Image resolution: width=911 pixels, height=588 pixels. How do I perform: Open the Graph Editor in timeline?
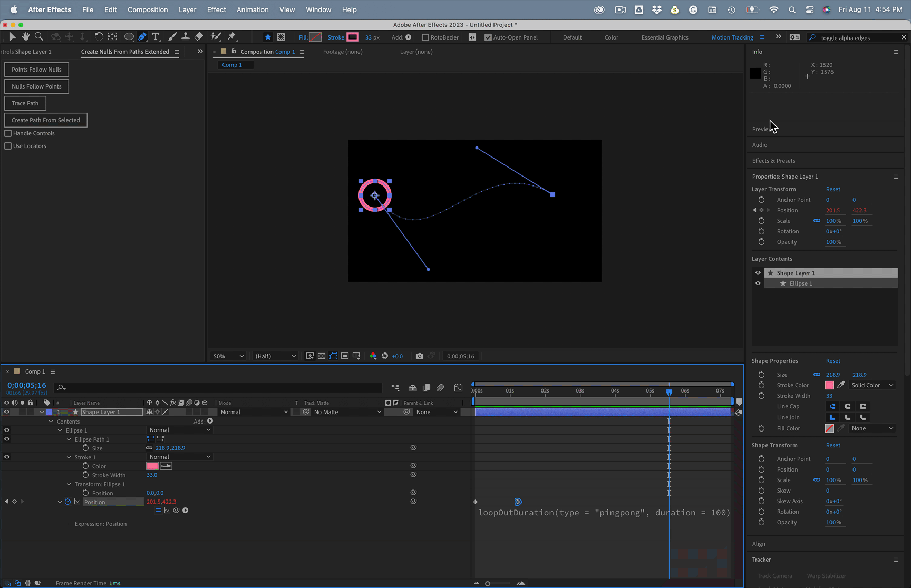458,388
